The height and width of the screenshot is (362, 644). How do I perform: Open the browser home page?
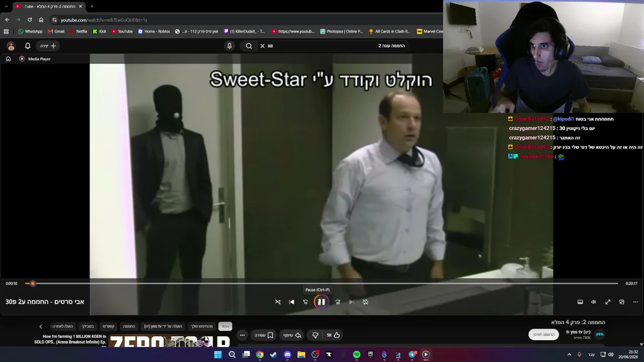click(41, 20)
